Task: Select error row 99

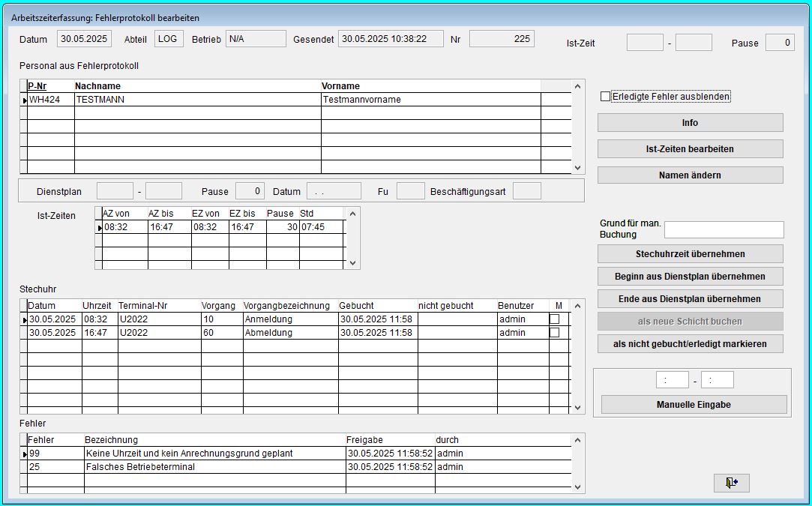Action: [295, 454]
